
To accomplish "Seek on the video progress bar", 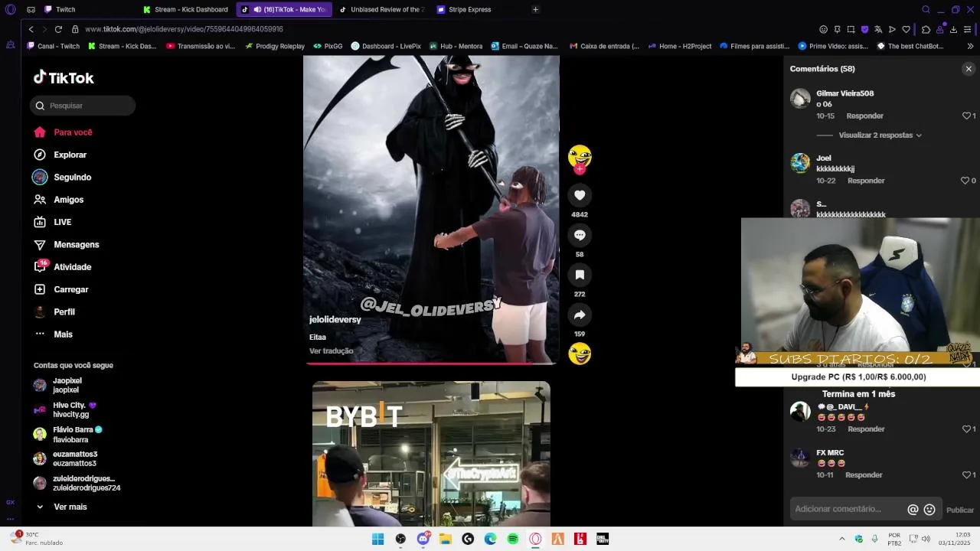I will coord(431,364).
